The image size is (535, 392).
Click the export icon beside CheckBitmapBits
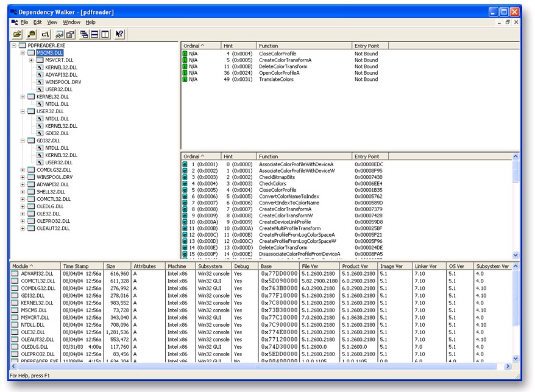coord(185,177)
